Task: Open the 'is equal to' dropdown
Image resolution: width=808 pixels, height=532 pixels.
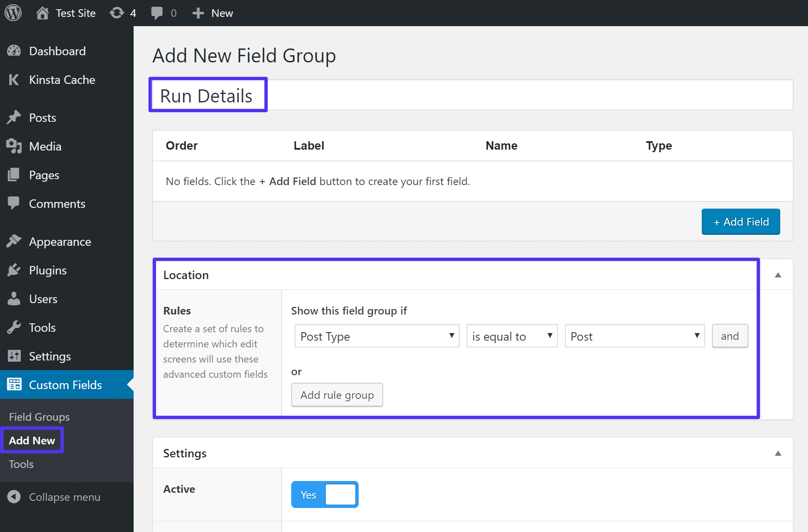Action: pyautogui.click(x=512, y=336)
